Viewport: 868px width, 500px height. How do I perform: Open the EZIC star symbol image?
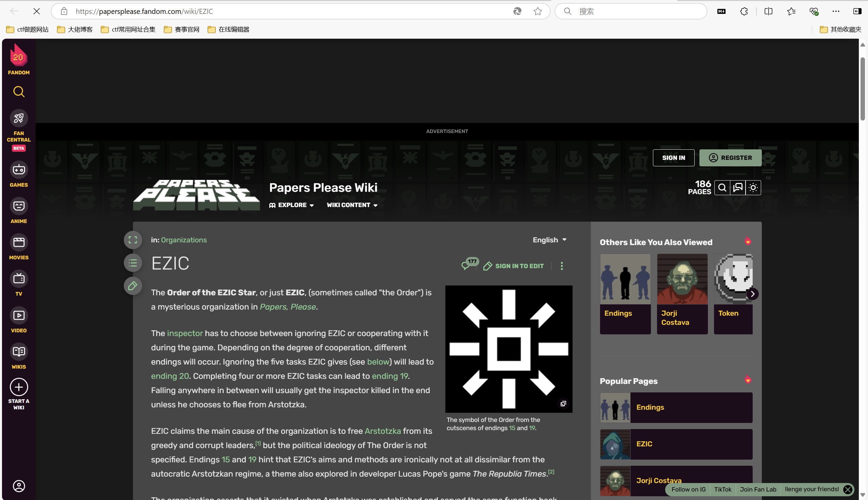(x=508, y=349)
